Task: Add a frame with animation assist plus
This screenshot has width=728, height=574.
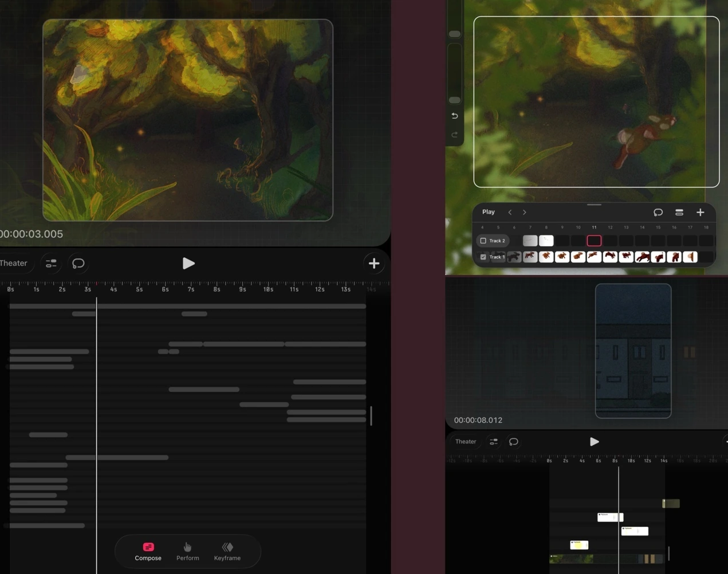Action: click(701, 213)
